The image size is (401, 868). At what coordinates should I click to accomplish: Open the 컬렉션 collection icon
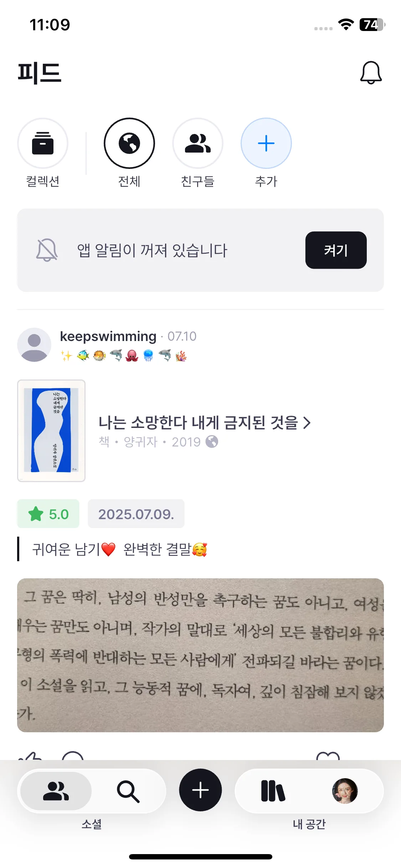point(43,143)
